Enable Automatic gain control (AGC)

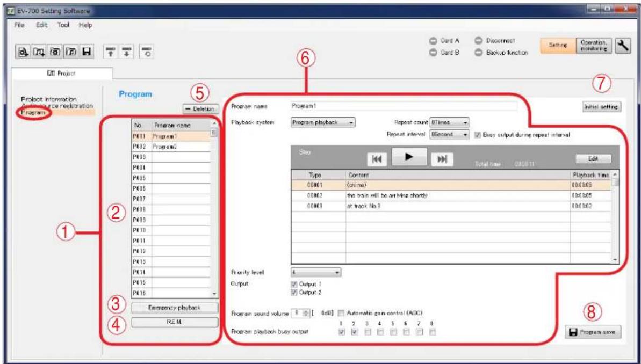(x=341, y=313)
